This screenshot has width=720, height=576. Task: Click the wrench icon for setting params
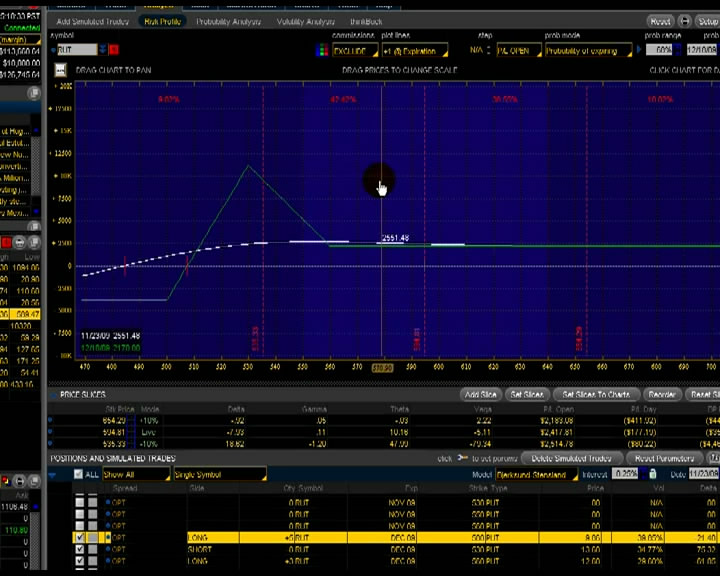click(x=462, y=458)
